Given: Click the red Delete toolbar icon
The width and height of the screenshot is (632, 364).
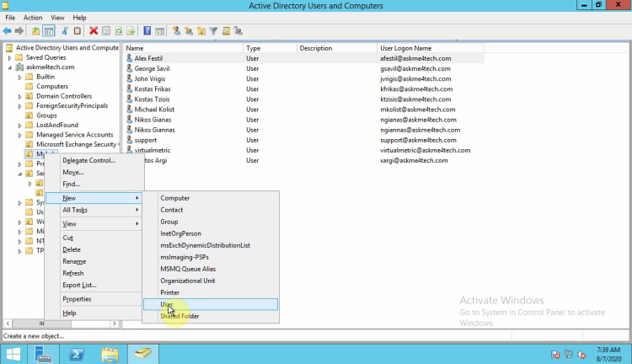Looking at the screenshot, I should pyautogui.click(x=94, y=31).
